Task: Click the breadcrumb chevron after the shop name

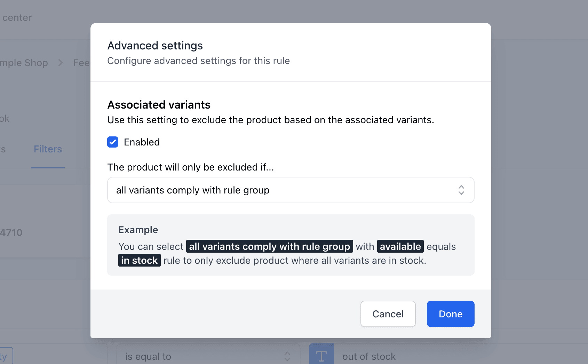Action: [x=60, y=63]
